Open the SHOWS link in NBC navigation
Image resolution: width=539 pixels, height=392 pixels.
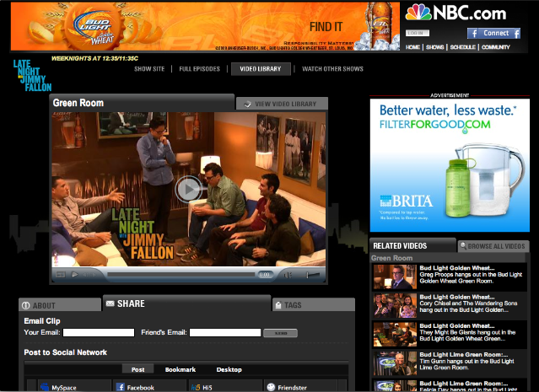[435, 47]
